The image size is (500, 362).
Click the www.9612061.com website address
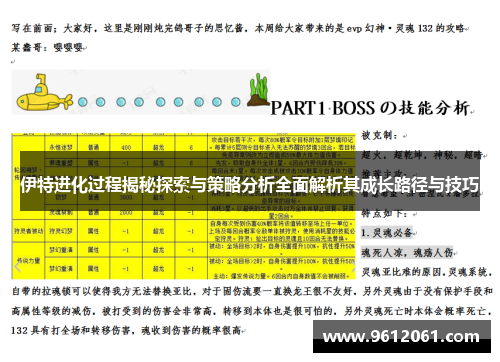tap(401, 337)
